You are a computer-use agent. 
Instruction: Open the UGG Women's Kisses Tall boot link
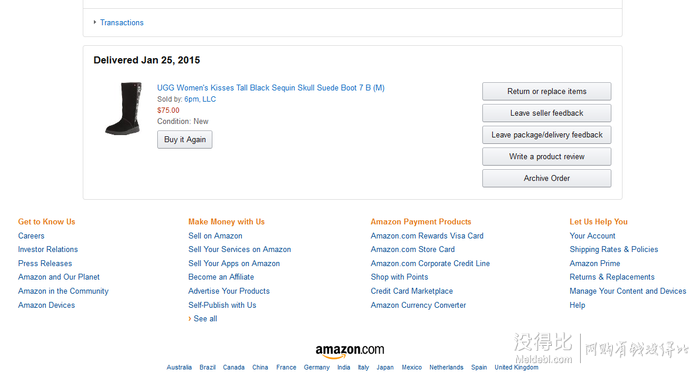[x=271, y=88]
